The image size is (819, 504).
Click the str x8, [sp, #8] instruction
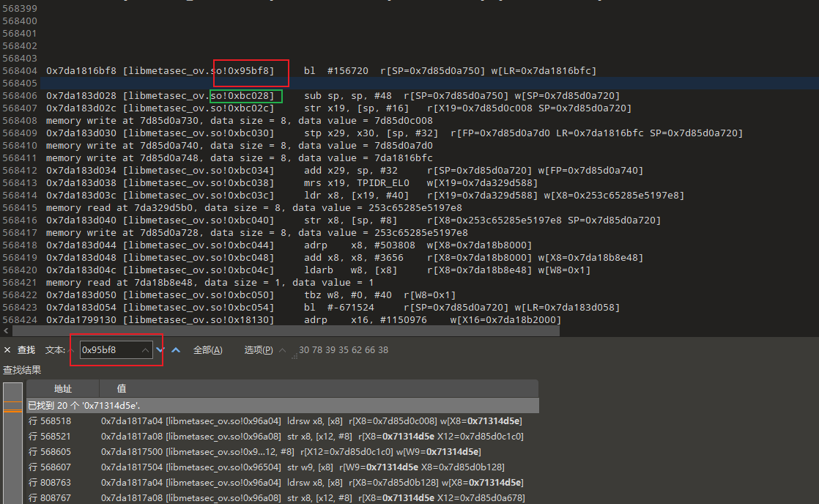tap(350, 220)
